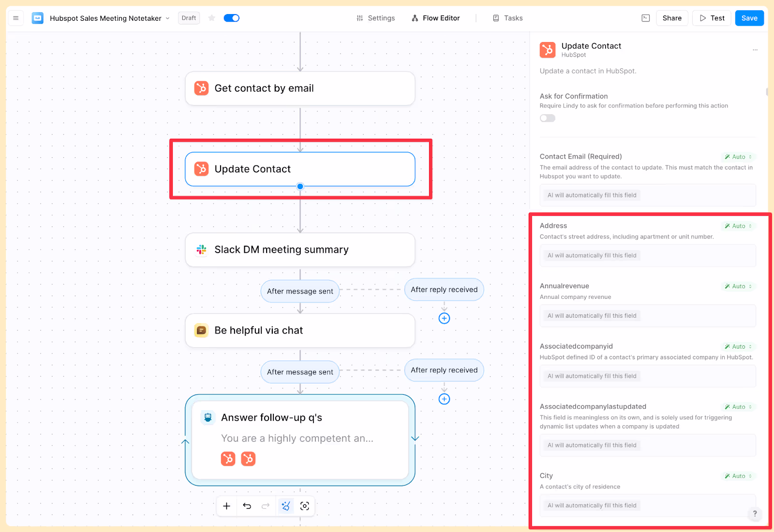Click the Share button
The width and height of the screenshot is (774, 532).
pos(672,18)
